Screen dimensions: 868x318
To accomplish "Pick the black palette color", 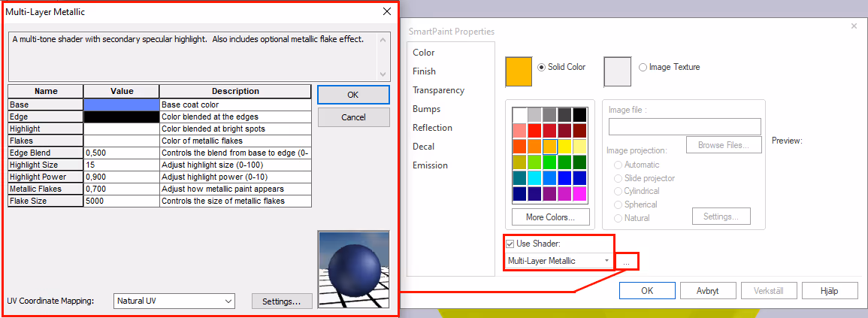I will pos(579,115).
